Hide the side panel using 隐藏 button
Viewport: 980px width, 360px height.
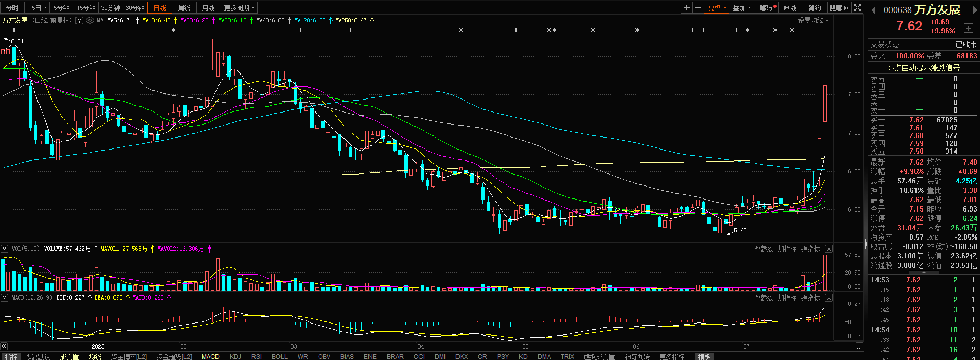coord(838,8)
